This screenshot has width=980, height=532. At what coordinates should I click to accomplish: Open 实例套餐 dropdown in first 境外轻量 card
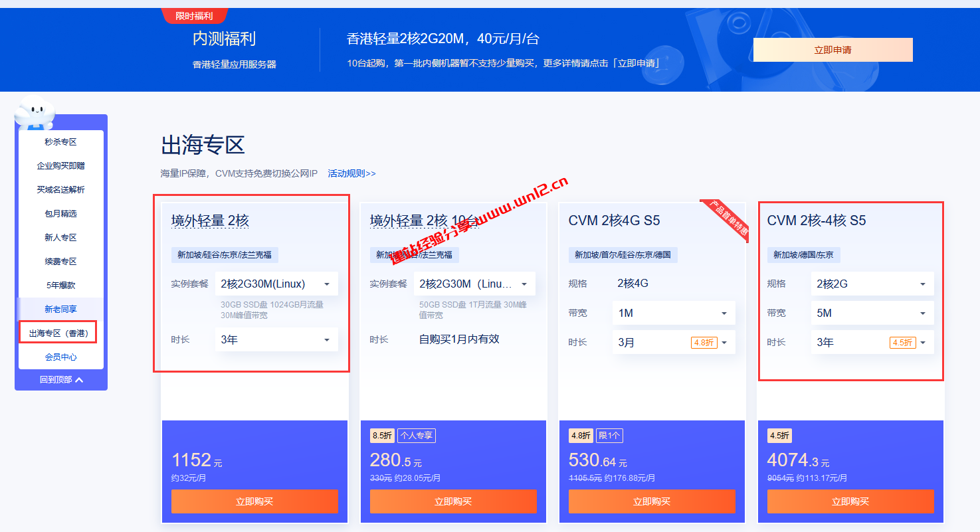click(x=276, y=284)
